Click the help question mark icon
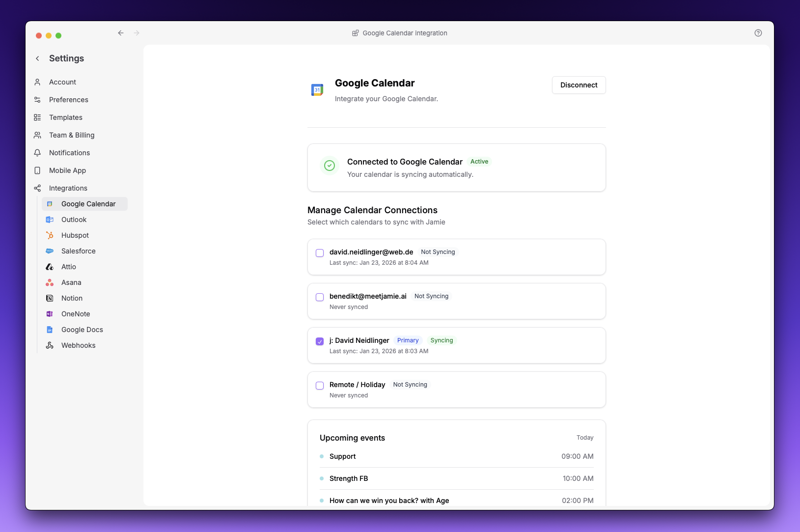This screenshot has height=532, width=800. pyautogui.click(x=757, y=33)
